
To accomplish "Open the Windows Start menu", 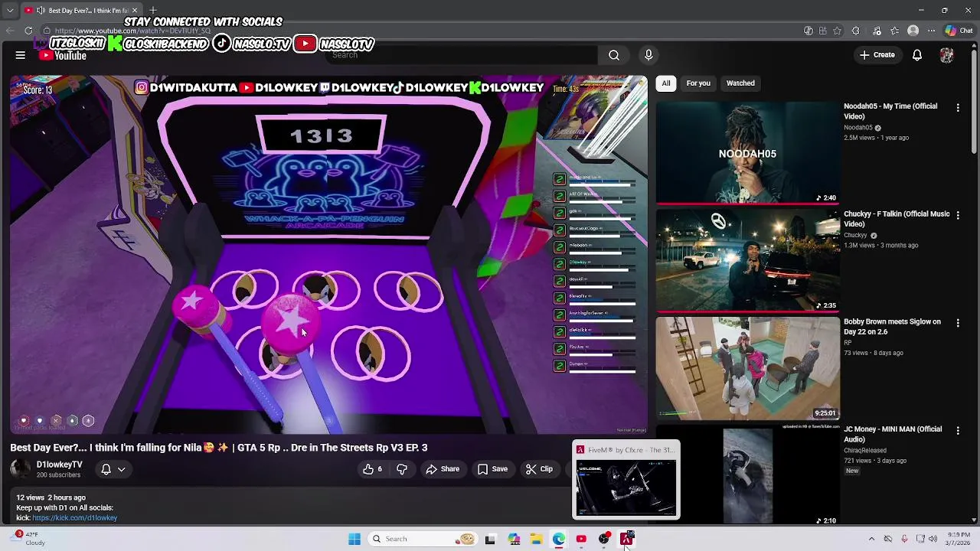I will (354, 539).
